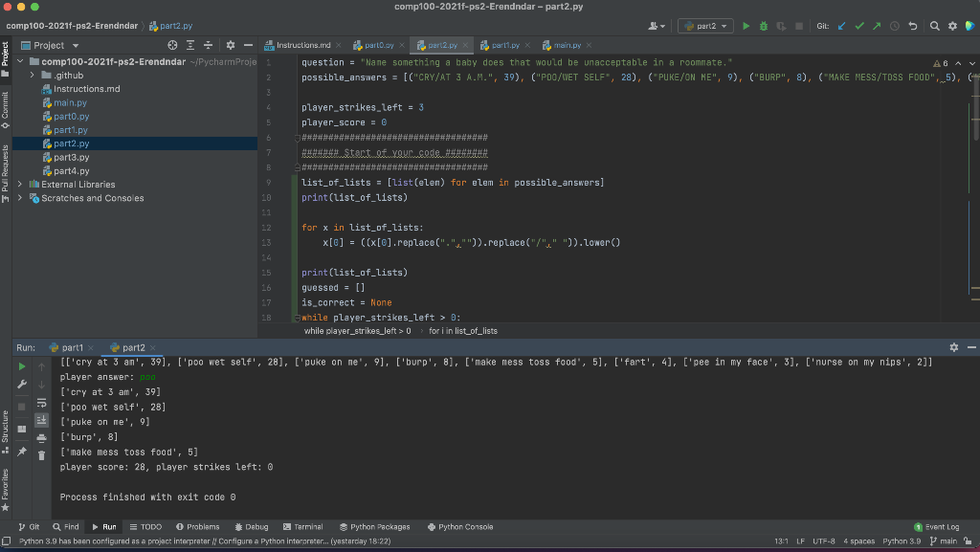Toggle soft-wrap in the Run console
Viewport: 980px width, 552px height.
[x=42, y=404]
